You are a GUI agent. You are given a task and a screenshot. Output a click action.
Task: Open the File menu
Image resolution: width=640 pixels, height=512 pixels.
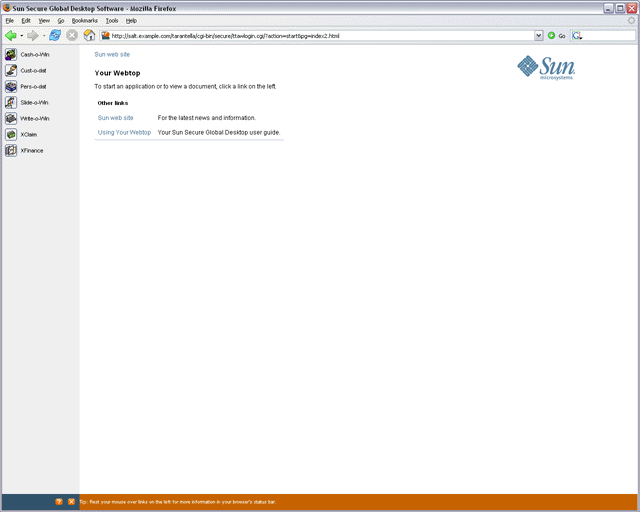tap(10, 20)
